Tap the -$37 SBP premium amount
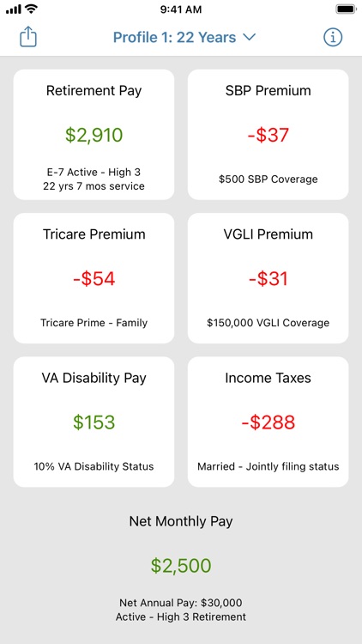The width and height of the screenshot is (362, 644). 268,135
